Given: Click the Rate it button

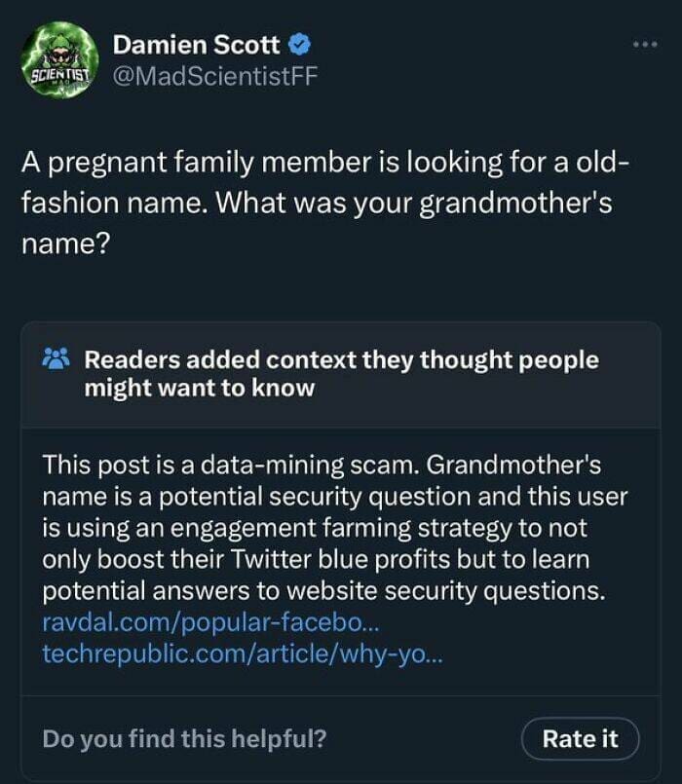Looking at the screenshot, I should [580, 738].
